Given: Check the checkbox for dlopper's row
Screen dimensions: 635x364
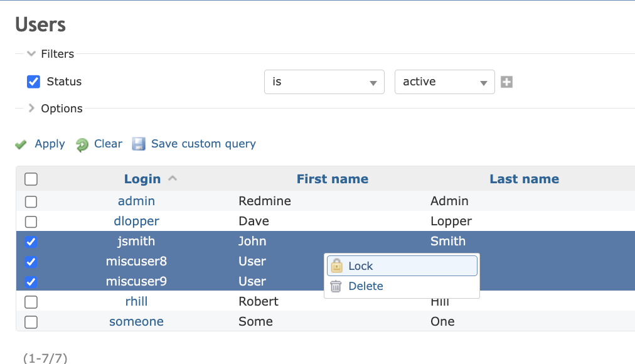Looking at the screenshot, I should [x=31, y=222].
